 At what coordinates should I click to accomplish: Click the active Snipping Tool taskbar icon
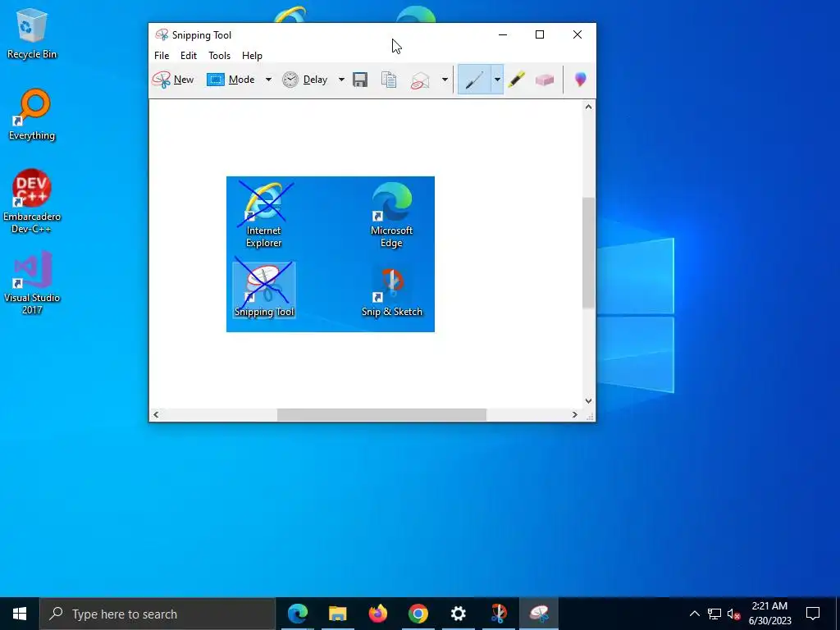[539, 614]
